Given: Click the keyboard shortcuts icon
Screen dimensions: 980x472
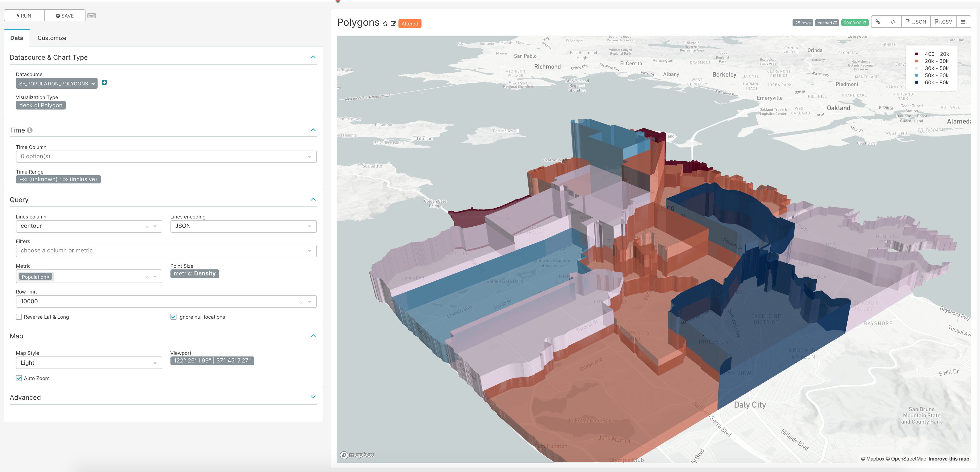Looking at the screenshot, I should [x=91, y=16].
